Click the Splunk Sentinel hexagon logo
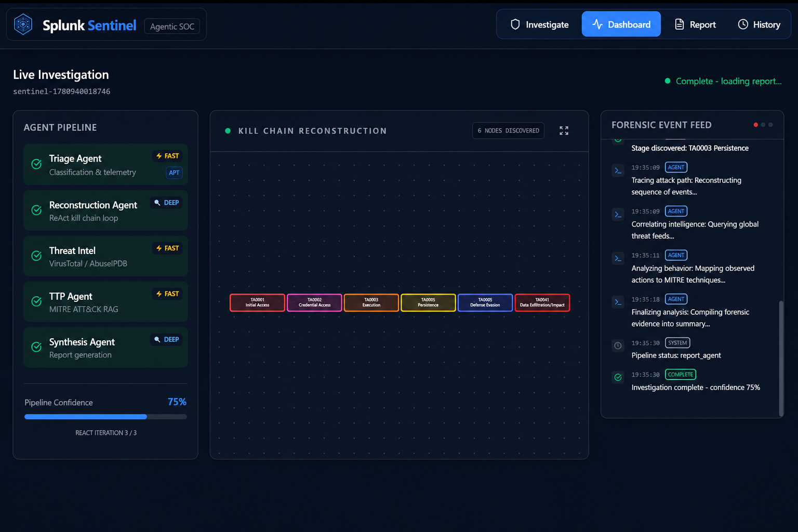 click(x=23, y=24)
